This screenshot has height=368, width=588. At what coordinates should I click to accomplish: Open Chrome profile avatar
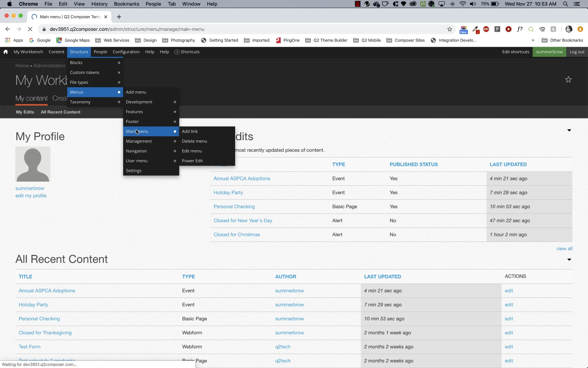(569, 29)
